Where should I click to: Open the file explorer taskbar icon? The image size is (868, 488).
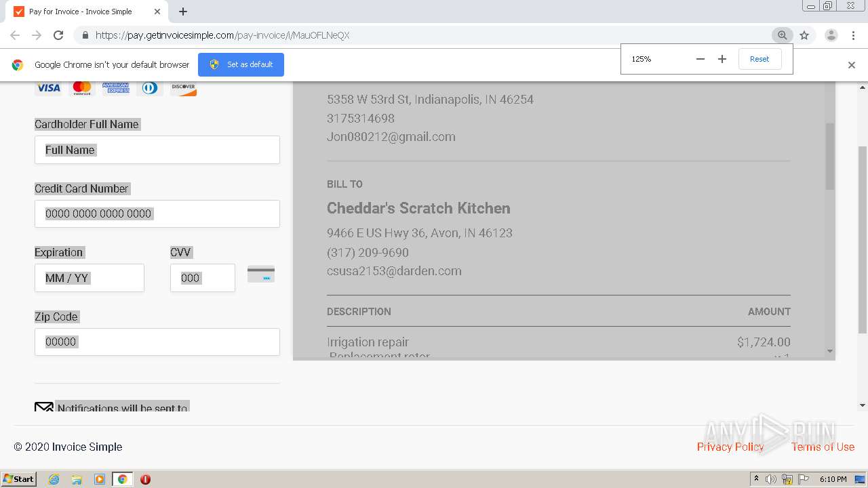point(77,479)
